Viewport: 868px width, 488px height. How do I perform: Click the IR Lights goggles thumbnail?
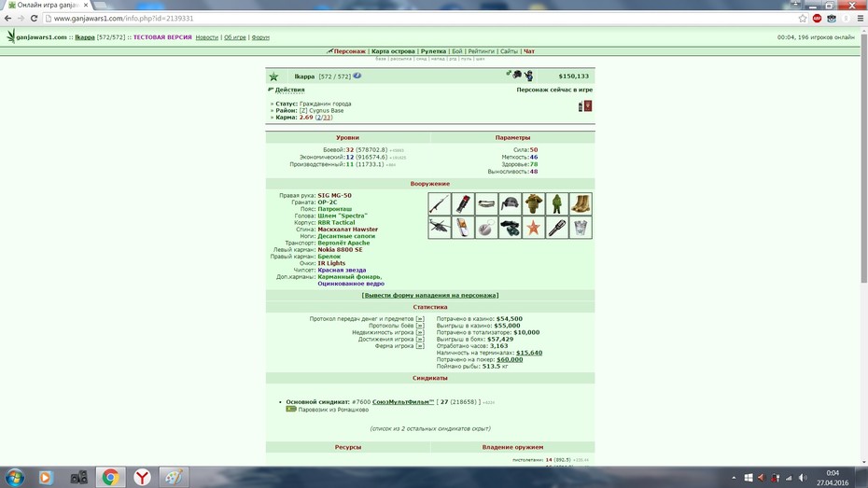pos(510,228)
